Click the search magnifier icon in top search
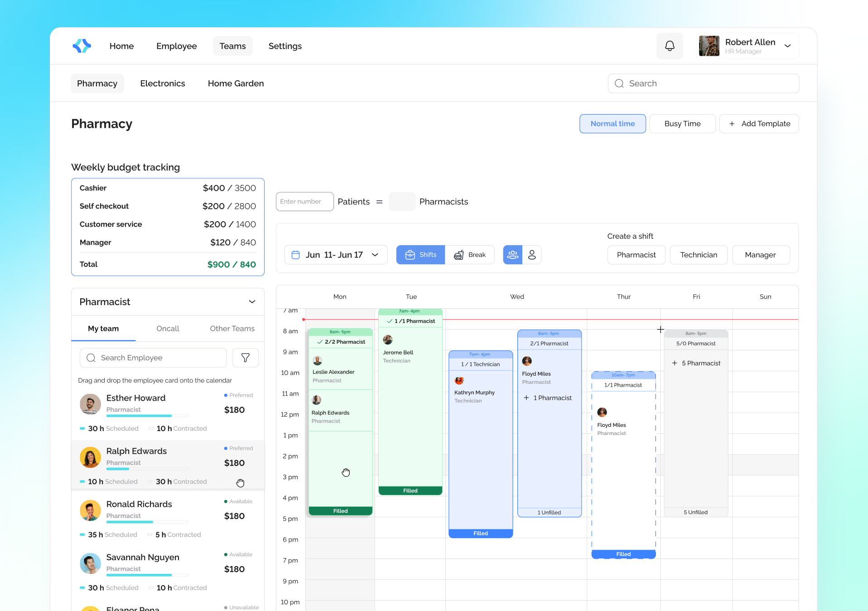The image size is (868, 611). point(619,83)
